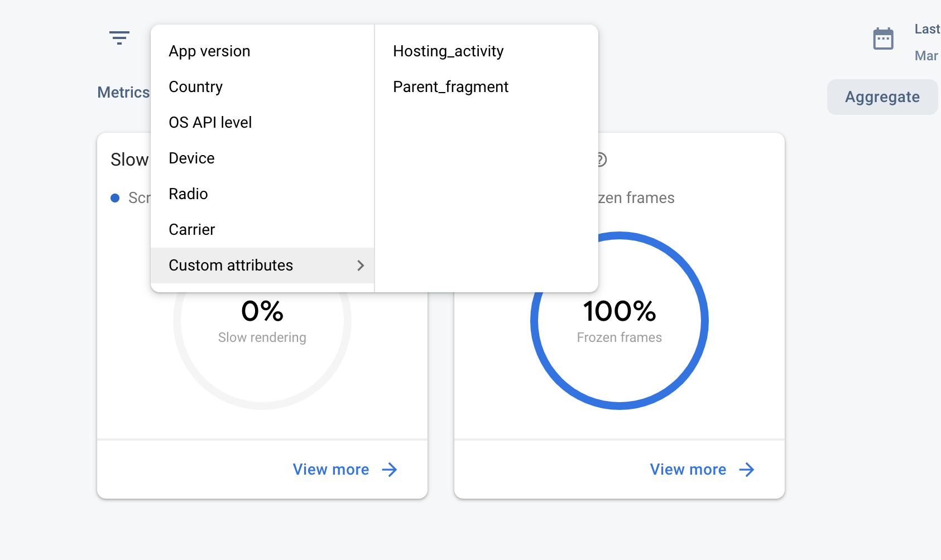Select Parent_fragment custom attribute
This screenshot has height=560, width=941.
tap(450, 87)
